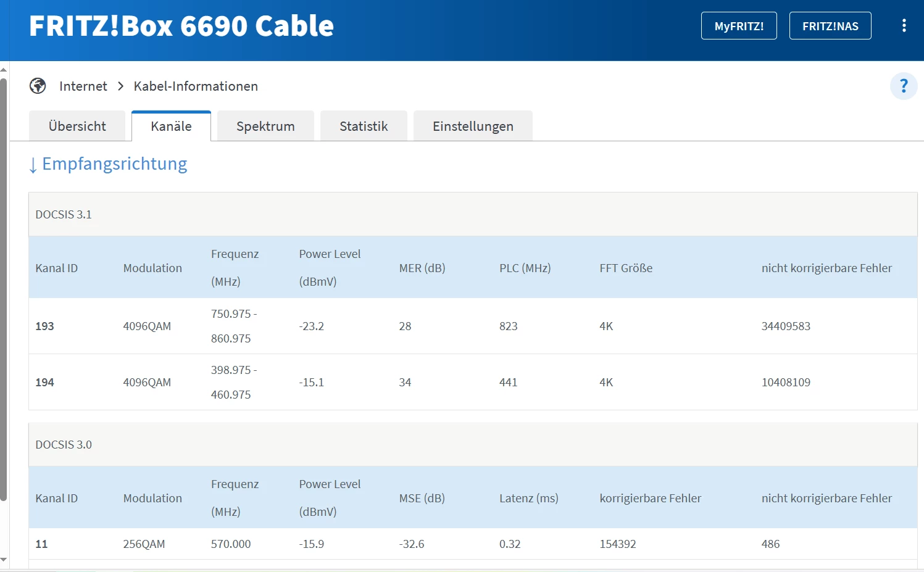
Task: Click the Empfangsrichtung heading with down arrow
Action: click(x=109, y=164)
